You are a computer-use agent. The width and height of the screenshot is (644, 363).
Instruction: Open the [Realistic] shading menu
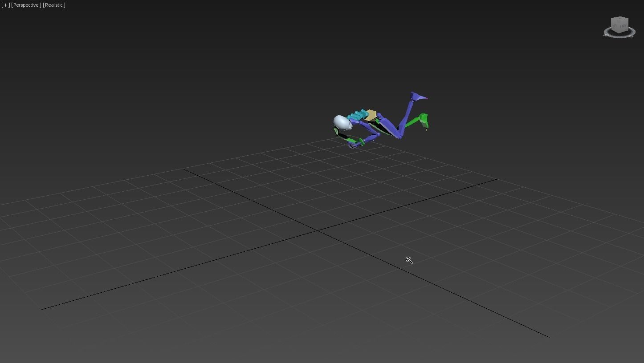coord(54,5)
